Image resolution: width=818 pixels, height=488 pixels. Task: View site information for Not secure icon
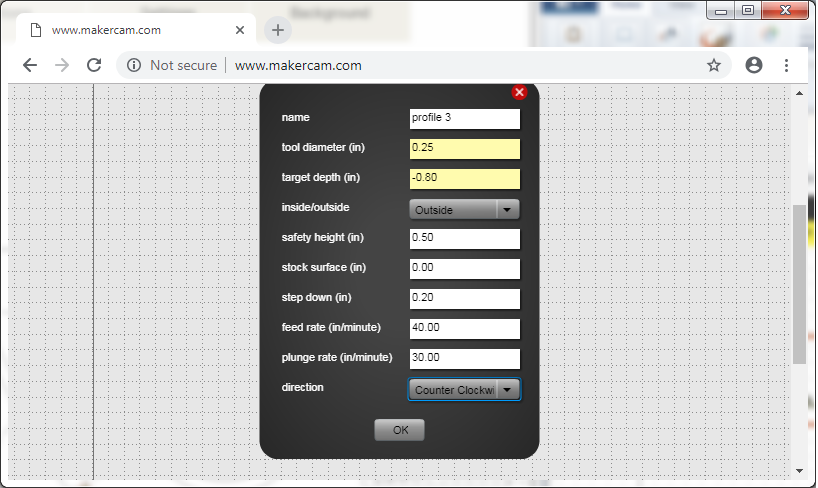click(x=134, y=65)
